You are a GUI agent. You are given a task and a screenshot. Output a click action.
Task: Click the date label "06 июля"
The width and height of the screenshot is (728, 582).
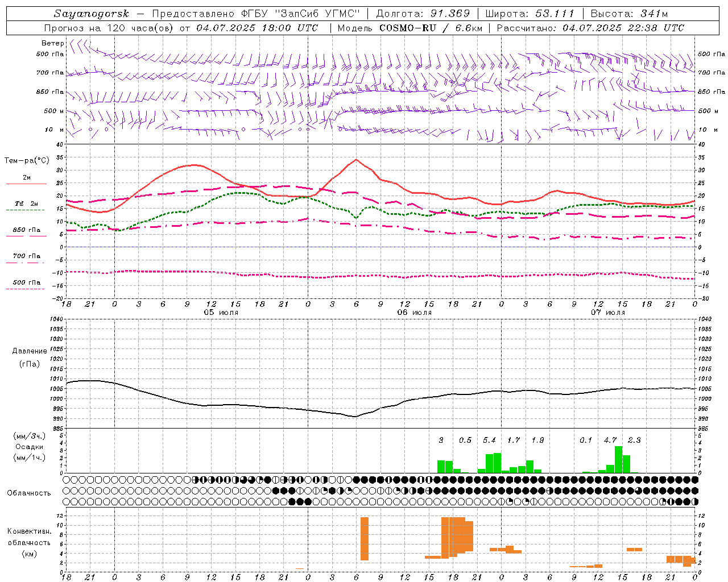(x=415, y=313)
